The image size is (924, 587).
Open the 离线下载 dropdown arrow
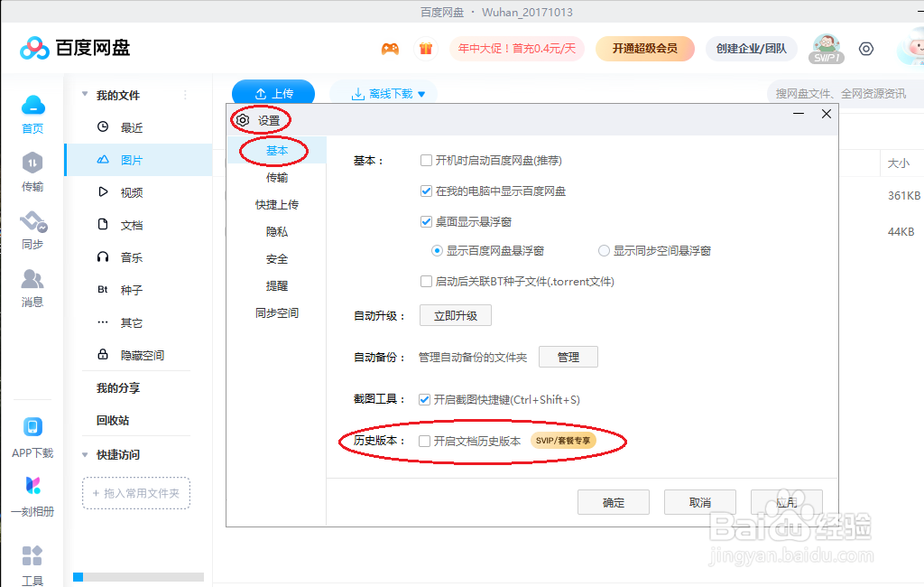click(421, 95)
